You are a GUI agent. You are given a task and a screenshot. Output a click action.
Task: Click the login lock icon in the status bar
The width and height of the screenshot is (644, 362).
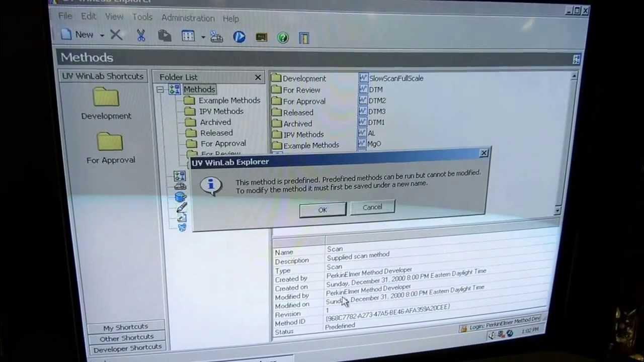(463, 328)
